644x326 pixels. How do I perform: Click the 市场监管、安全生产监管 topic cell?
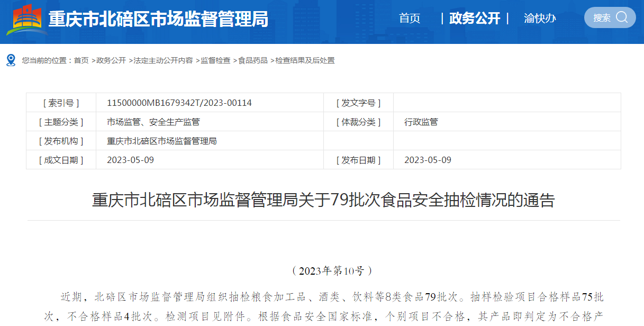point(153,122)
